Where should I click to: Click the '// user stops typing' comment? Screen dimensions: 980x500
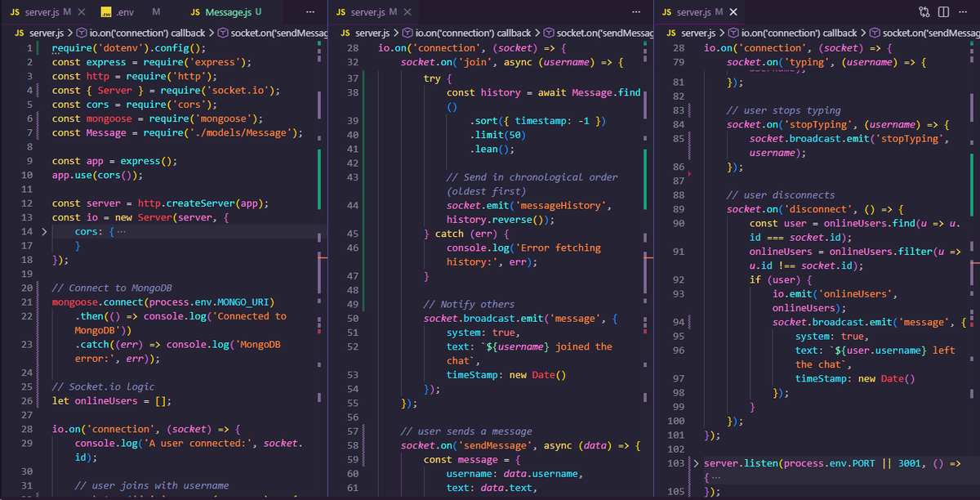click(783, 110)
